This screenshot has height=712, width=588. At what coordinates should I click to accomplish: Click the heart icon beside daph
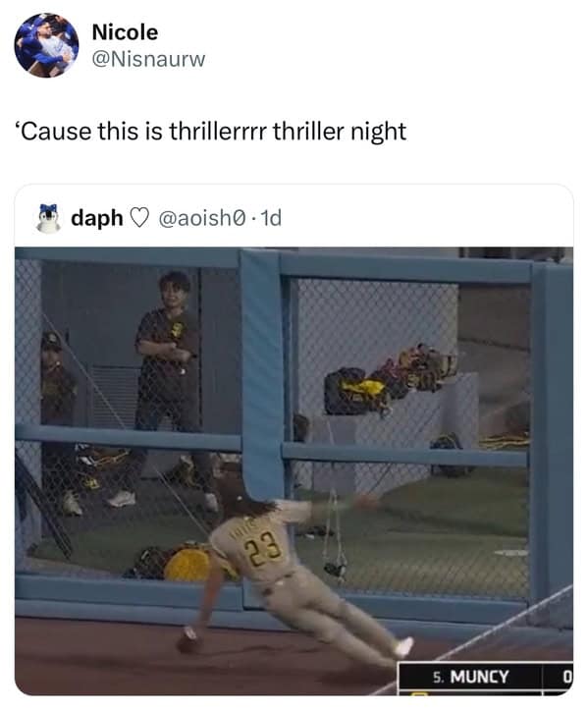pos(139,218)
